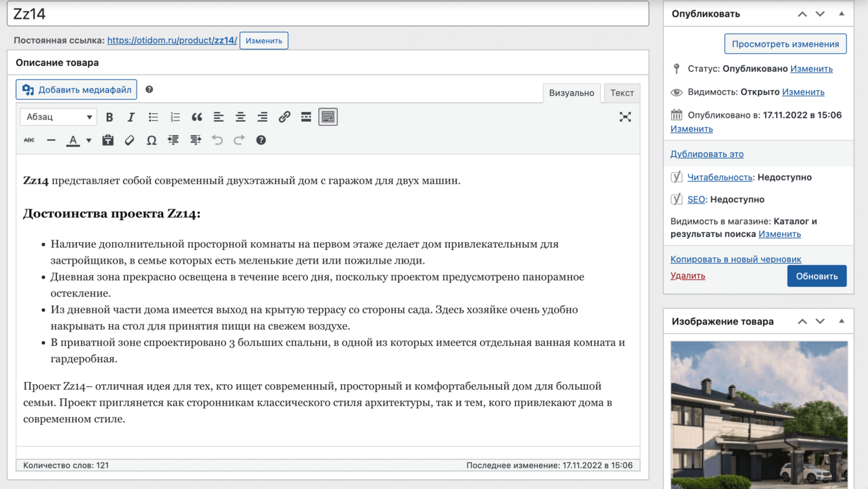The image size is (868, 489).
Task: Switch to the Визуально editor tab
Action: (x=571, y=93)
